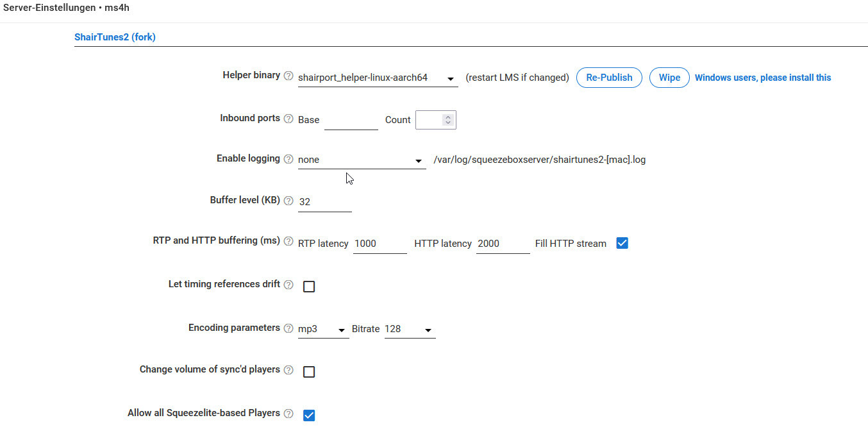Image resolution: width=868 pixels, height=436 pixels.
Task: Disable the Fill HTTP stream checkbox
Action: tap(622, 244)
